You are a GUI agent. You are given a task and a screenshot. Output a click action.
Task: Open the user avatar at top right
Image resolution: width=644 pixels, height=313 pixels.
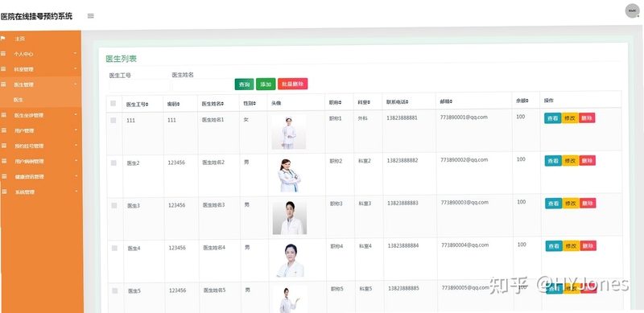coord(632,10)
